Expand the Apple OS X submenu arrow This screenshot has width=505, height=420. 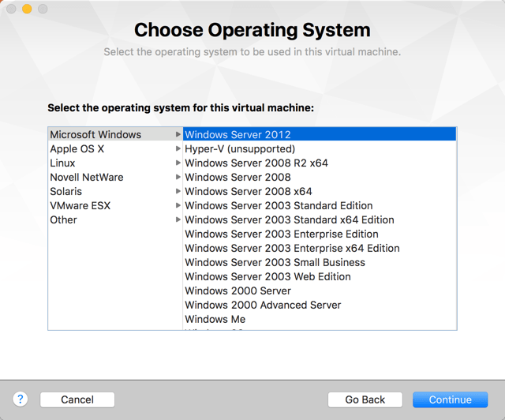pyautogui.click(x=178, y=149)
